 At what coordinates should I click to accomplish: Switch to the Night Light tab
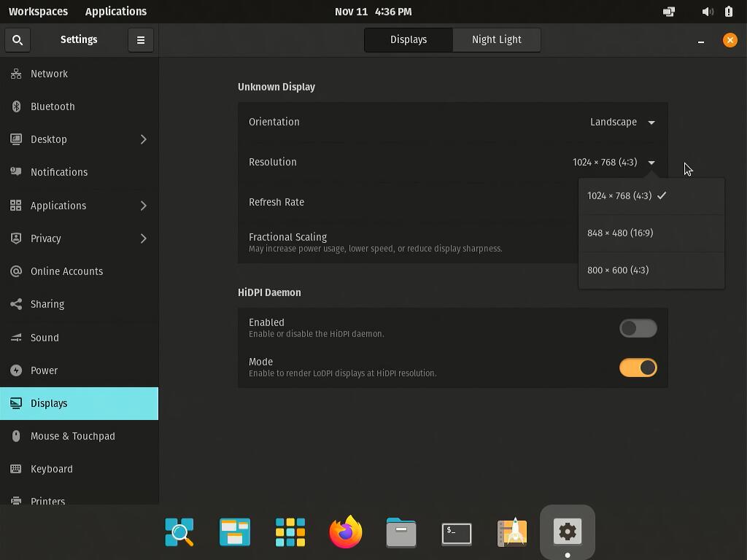coord(496,40)
